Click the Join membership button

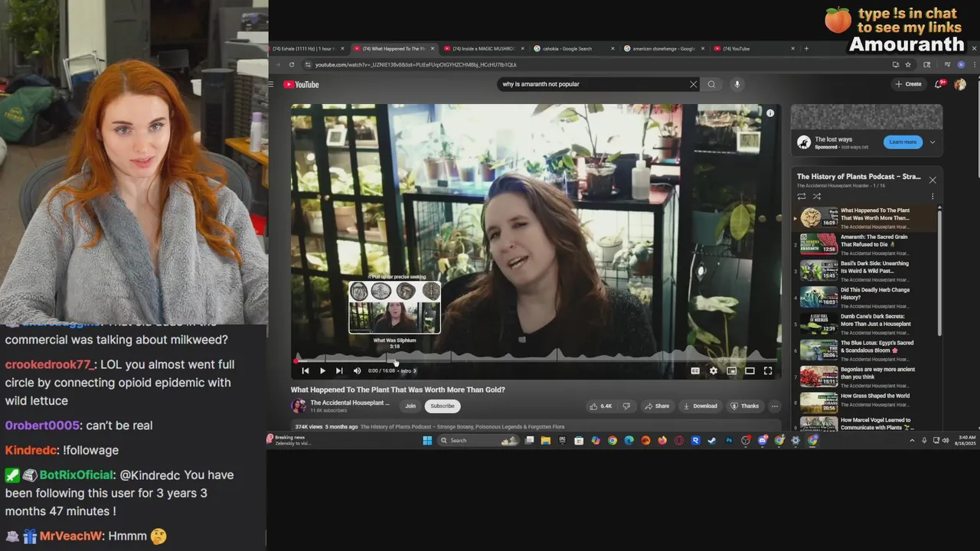[x=410, y=406]
